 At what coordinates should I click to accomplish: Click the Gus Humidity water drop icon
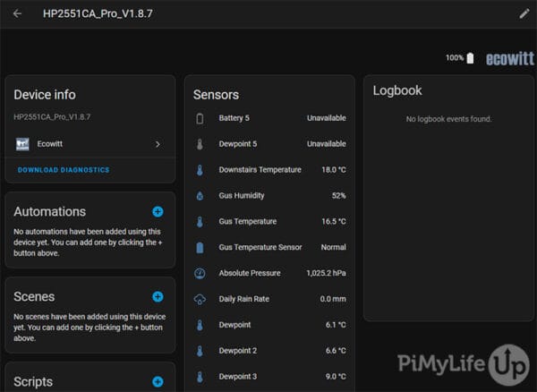click(x=200, y=196)
